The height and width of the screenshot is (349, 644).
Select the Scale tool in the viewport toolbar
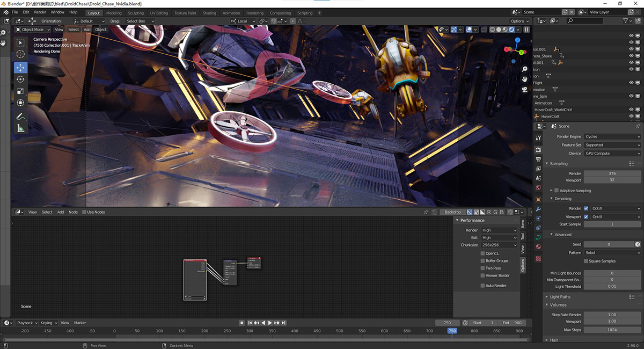pos(20,91)
